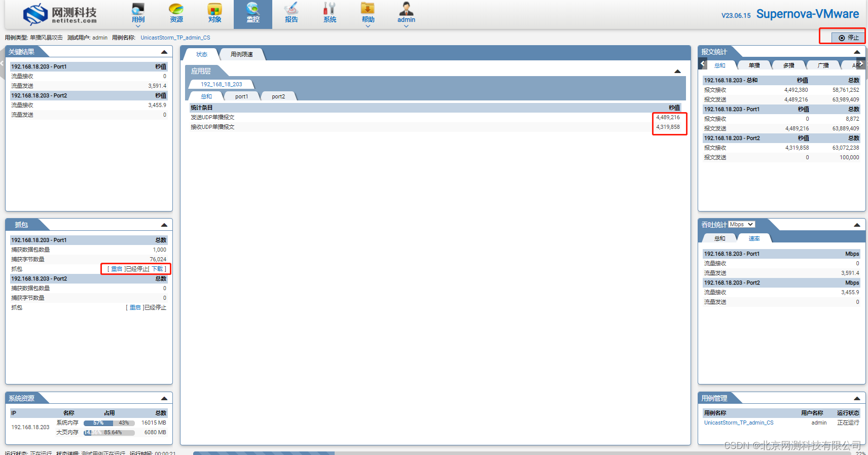The width and height of the screenshot is (868, 455).
Task: Select the port2 tab in 应用层
Action: 278,96
